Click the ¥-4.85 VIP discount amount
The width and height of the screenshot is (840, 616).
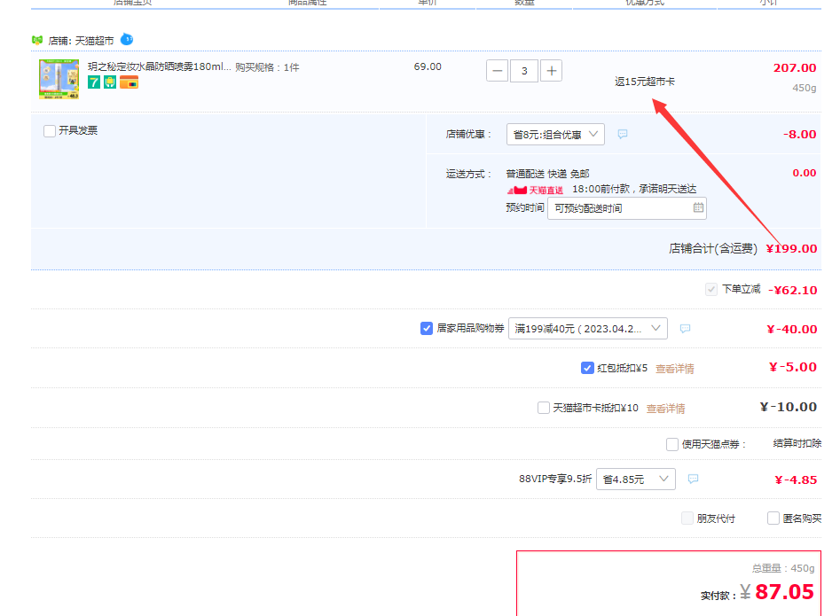pos(796,480)
